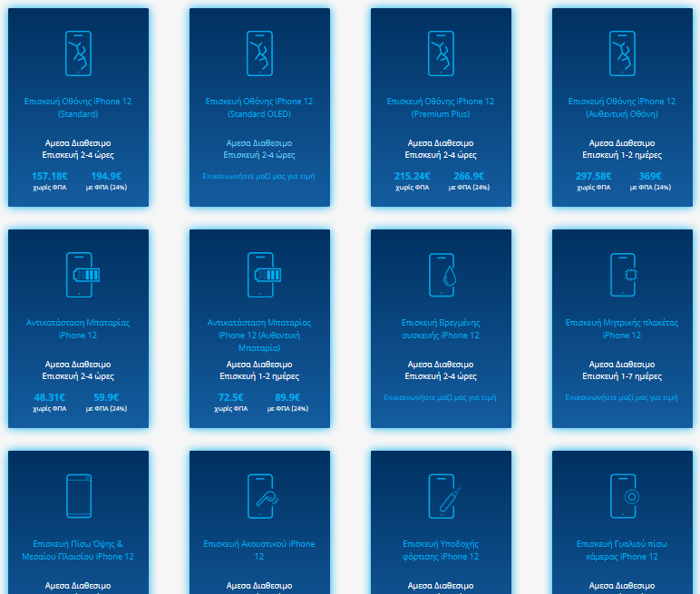Click price 194.9€ with VAT
The width and height of the screenshot is (700, 594).
[x=106, y=176]
